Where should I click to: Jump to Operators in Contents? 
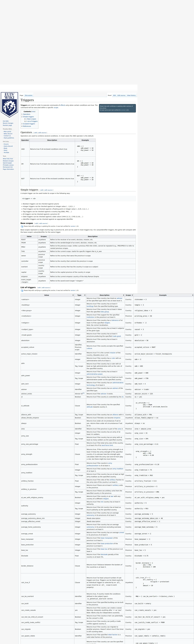[x=26, y=114]
